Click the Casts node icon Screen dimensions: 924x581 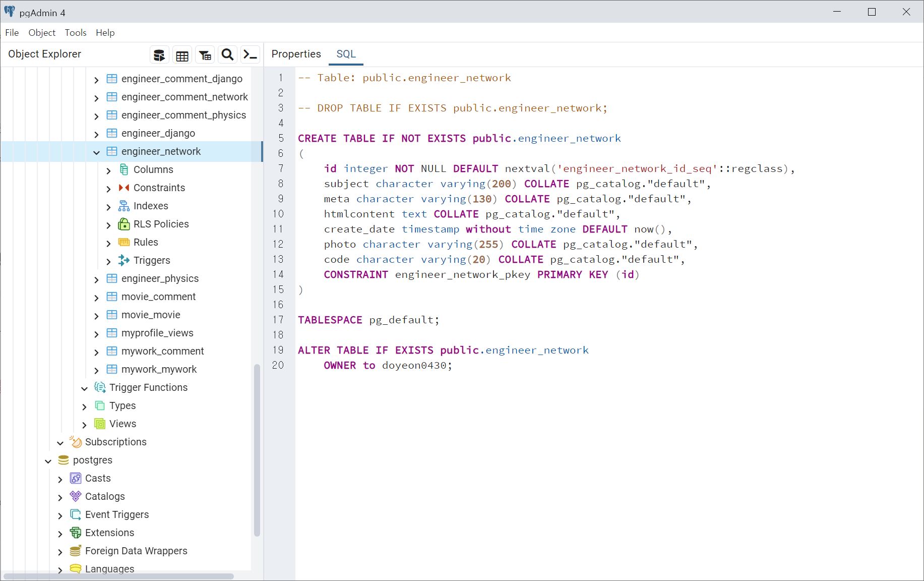point(76,478)
